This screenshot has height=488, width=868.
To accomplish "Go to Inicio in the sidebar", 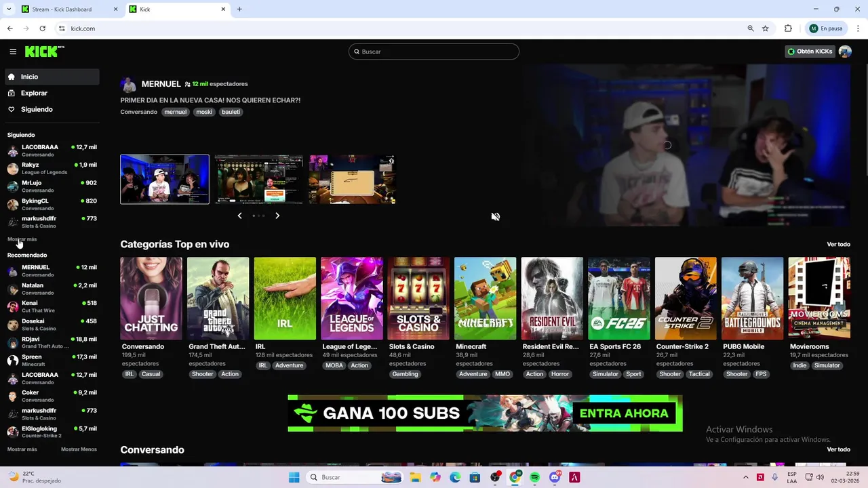I will coord(52,77).
